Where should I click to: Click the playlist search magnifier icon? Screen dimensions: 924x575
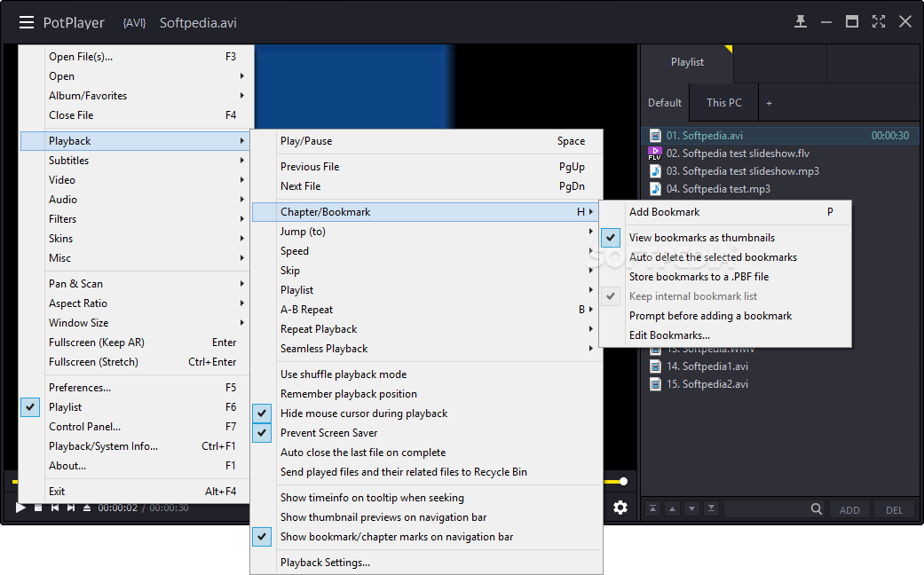(817, 508)
